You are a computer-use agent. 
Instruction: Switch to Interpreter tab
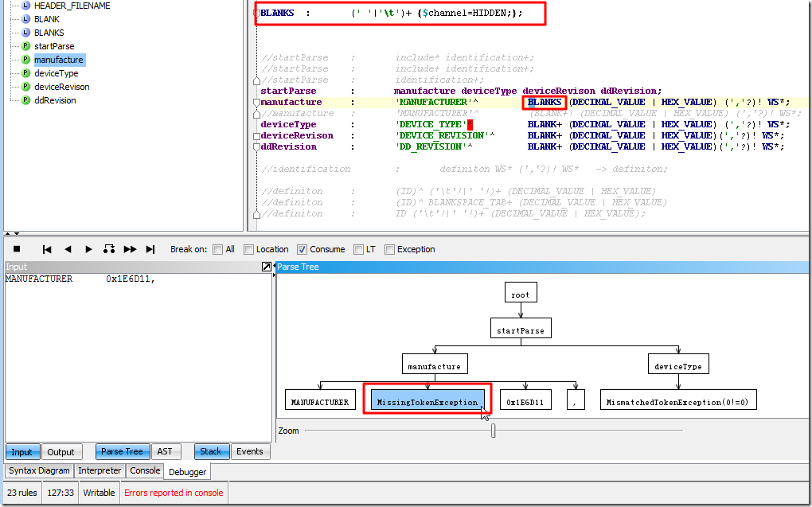click(x=100, y=470)
